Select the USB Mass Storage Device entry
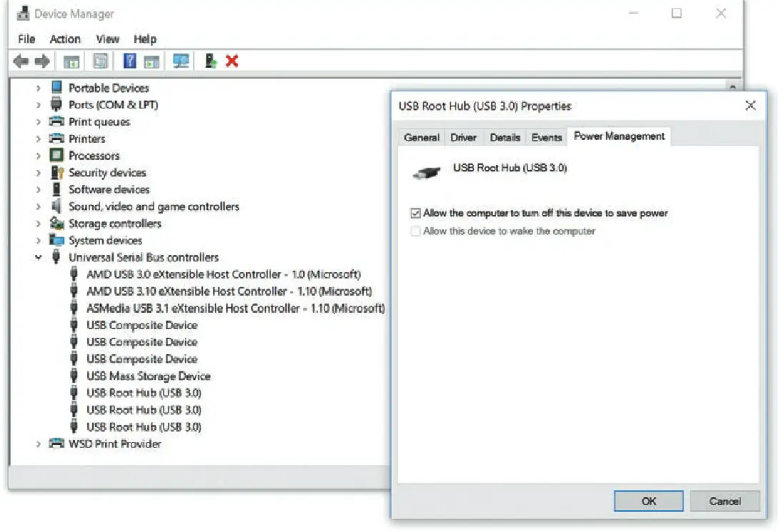Image resolution: width=784 pixels, height=532 pixels. 148,376
